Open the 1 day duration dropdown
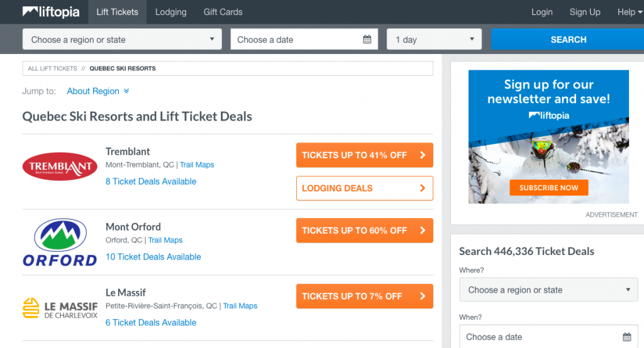Screen dimensions: 644x348 tap(434, 40)
